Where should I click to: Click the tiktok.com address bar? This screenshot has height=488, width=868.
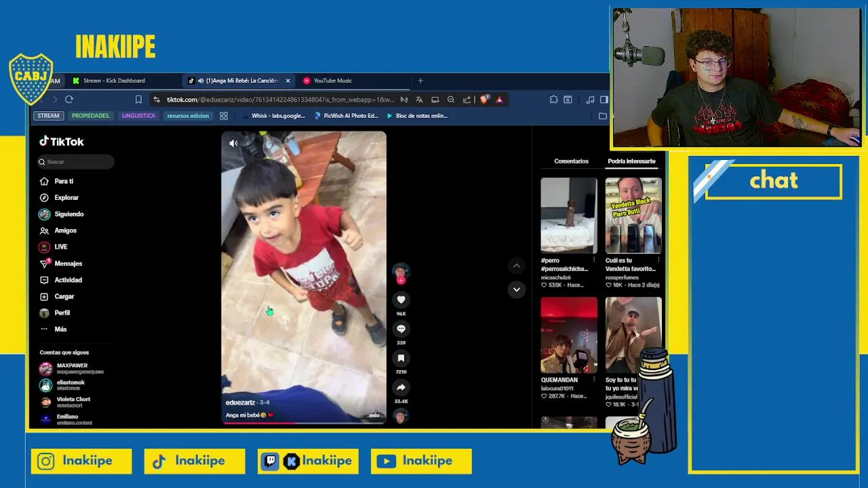280,100
